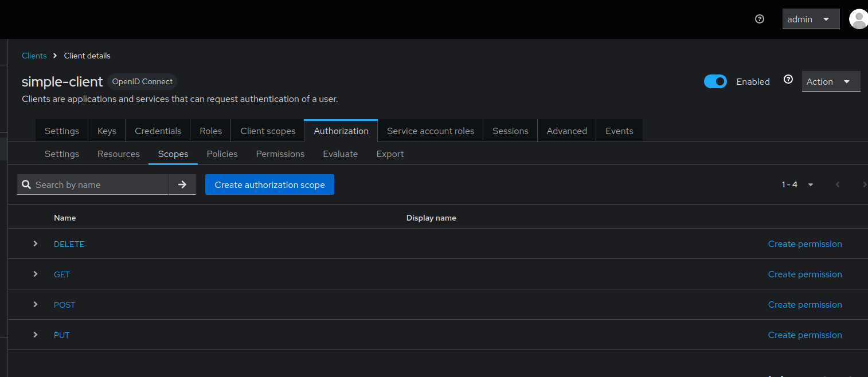Create permission for the POST scope
The image size is (868, 377).
[x=805, y=304]
